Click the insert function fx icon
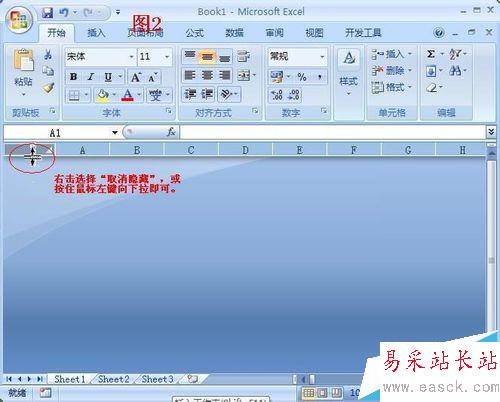 [x=171, y=132]
